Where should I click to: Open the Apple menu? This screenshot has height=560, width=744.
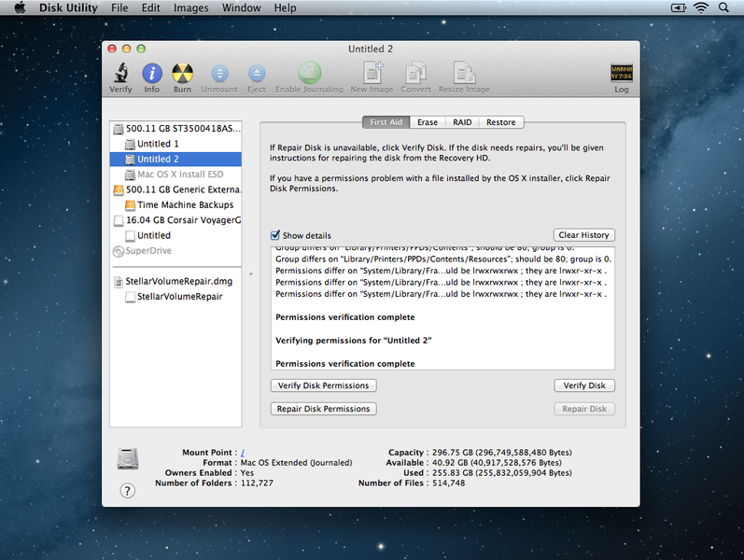(x=20, y=7)
